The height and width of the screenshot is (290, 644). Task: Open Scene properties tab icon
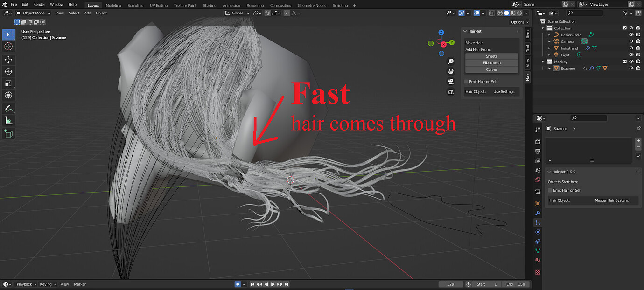[x=538, y=170]
